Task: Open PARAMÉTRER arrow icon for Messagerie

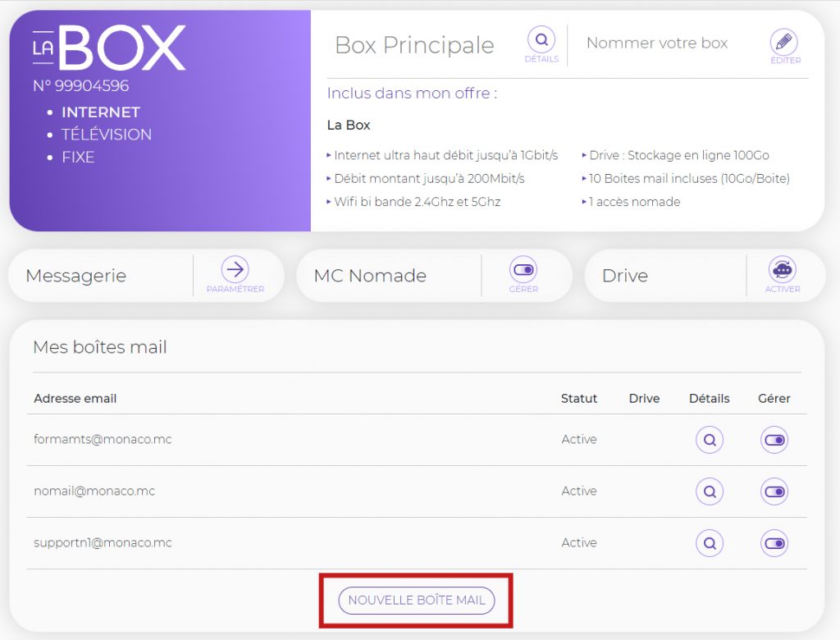Action: point(236,268)
